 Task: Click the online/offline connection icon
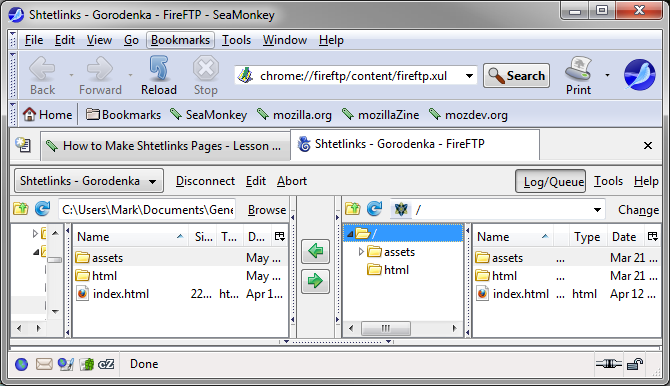pyautogui.click(x=608, y=364)
